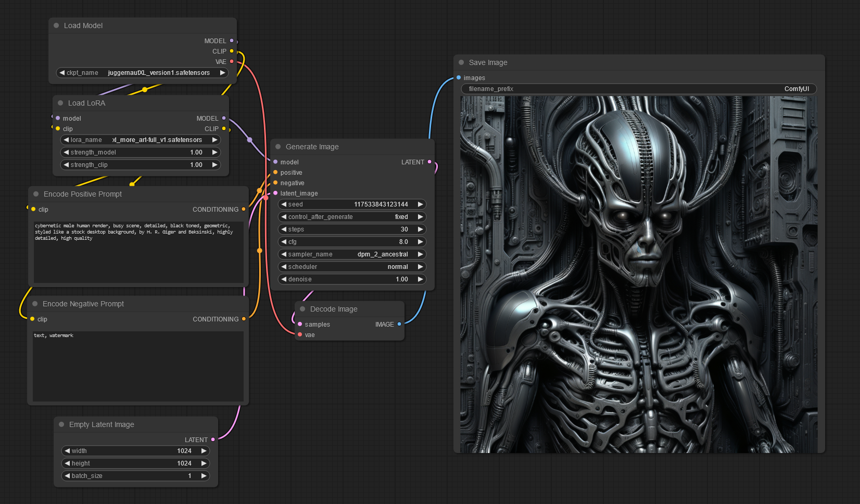The image size is (860, 504).
Task: Increase steps value with right arrow
Action: (x=421, y=229)
